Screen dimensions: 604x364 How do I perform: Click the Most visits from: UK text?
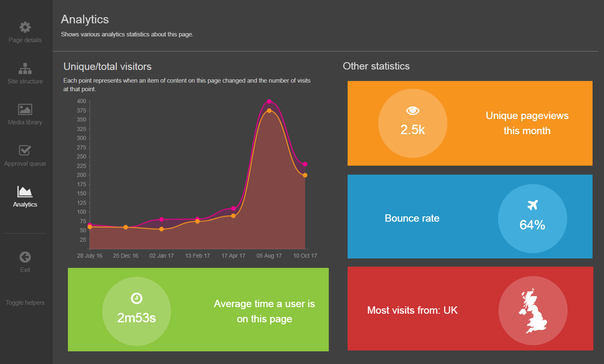tap(412, 310)
